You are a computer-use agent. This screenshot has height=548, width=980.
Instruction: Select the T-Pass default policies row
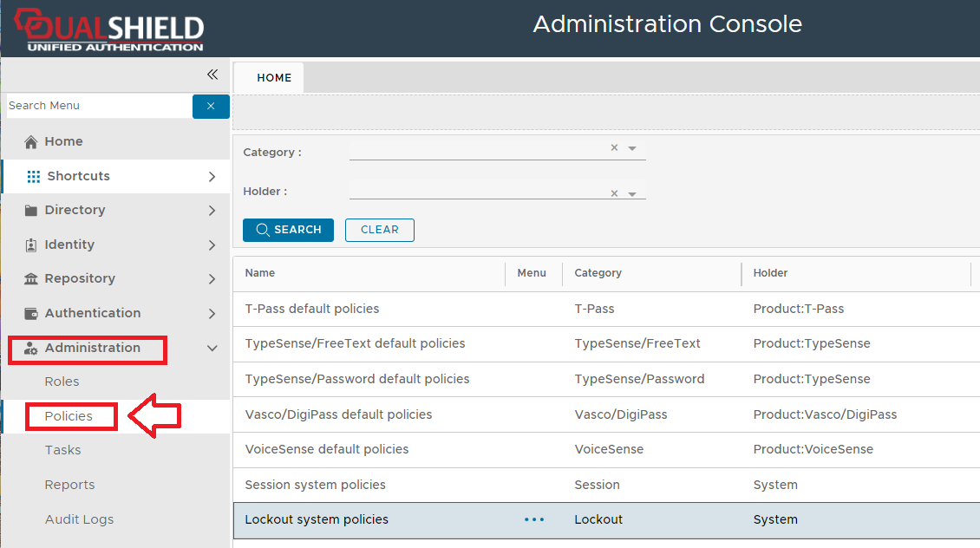point(312,309)
